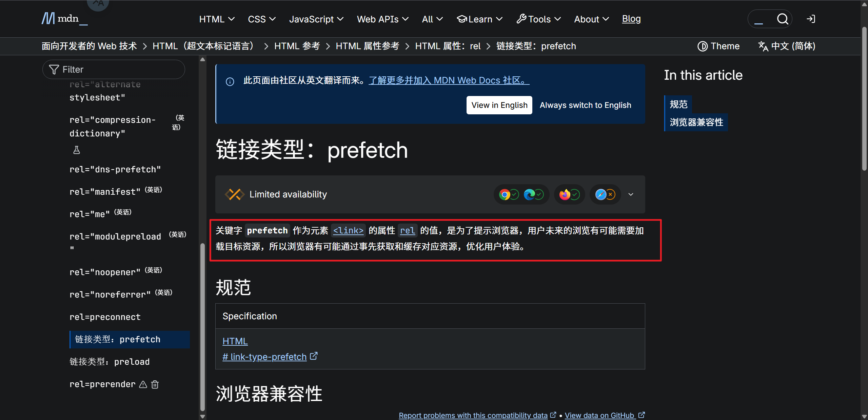The width and height of the screenshot is (868, 420).
Task: Choose Always switch to English
Action: (585, 105)
